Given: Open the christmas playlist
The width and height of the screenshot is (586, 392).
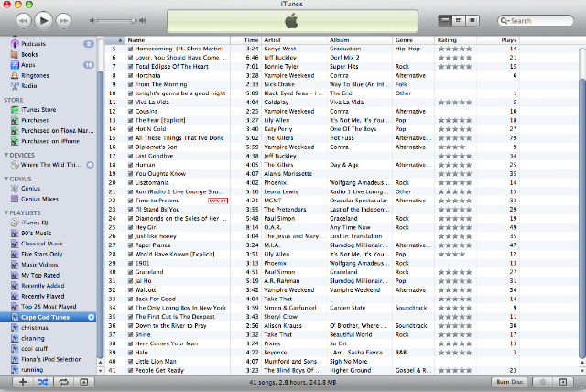Looking at the screenshot, I should 35,327.
